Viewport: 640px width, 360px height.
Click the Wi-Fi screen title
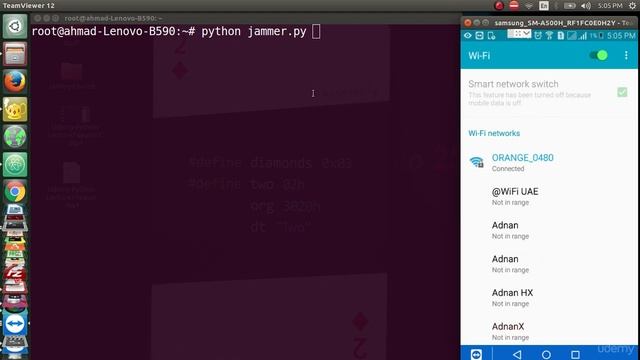[x=479, y=56]
